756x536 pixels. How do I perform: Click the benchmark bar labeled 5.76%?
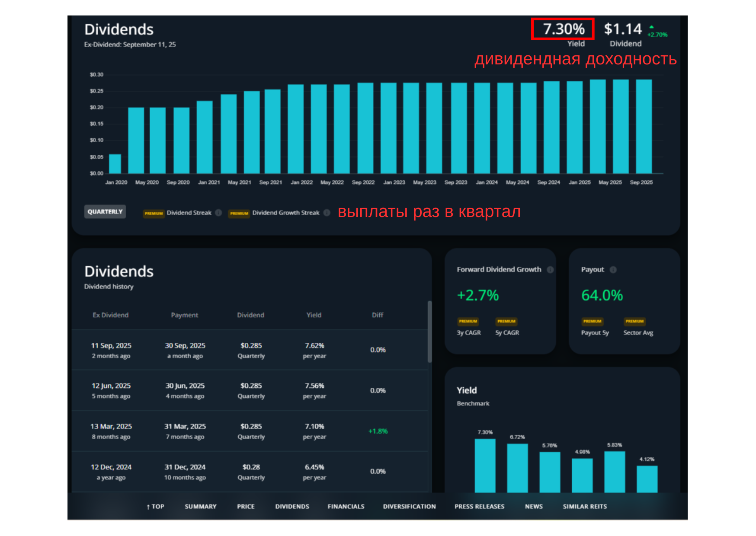click(550, 472)
